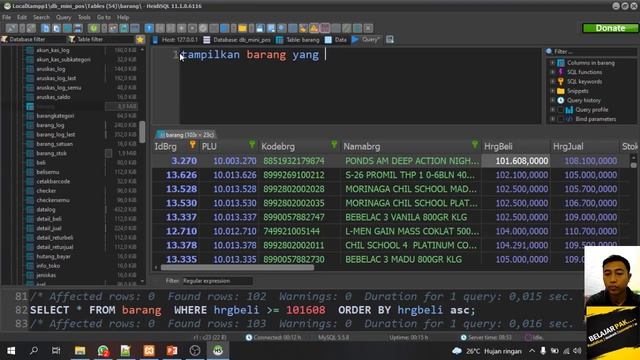Sort by HrgBeli column header
This screenshot has height=360, width=640.
[516, 146]
